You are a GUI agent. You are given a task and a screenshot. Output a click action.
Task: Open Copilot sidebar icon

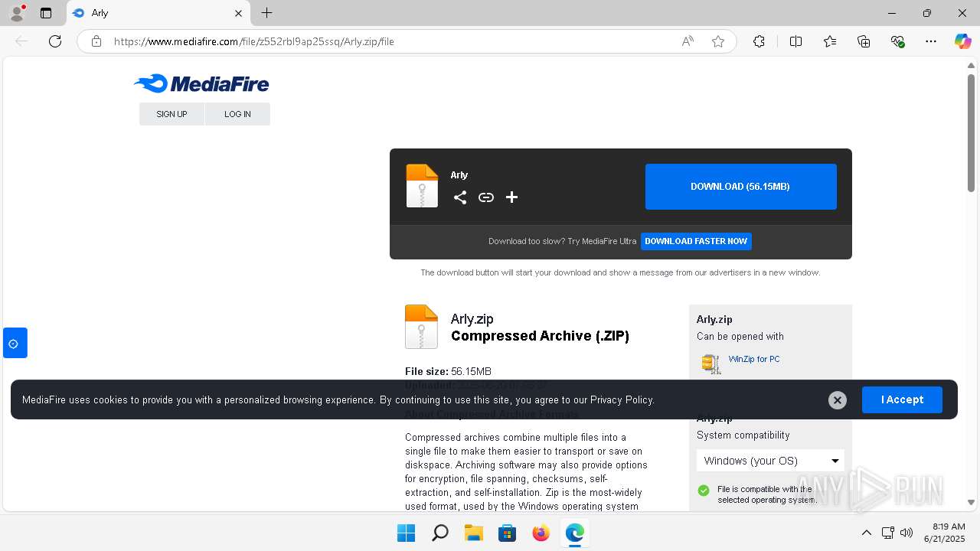pos(962,41)
